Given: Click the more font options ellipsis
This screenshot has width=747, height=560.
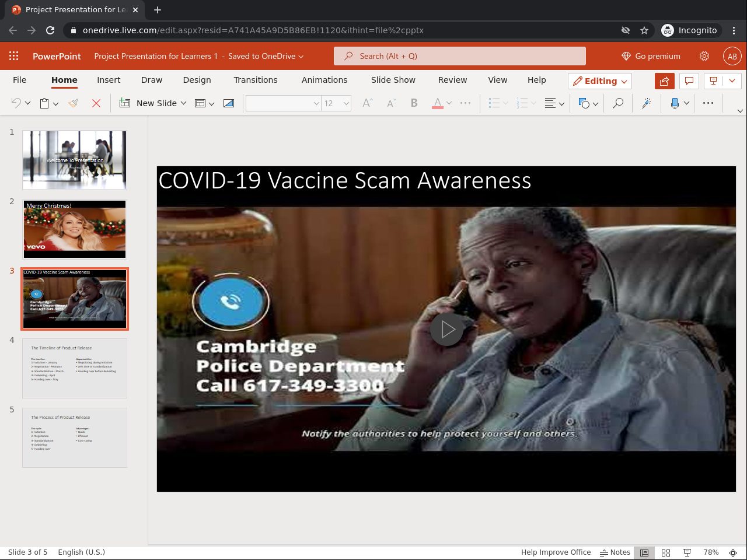Looking at the screenshot, I should click(x=465, y=103).
